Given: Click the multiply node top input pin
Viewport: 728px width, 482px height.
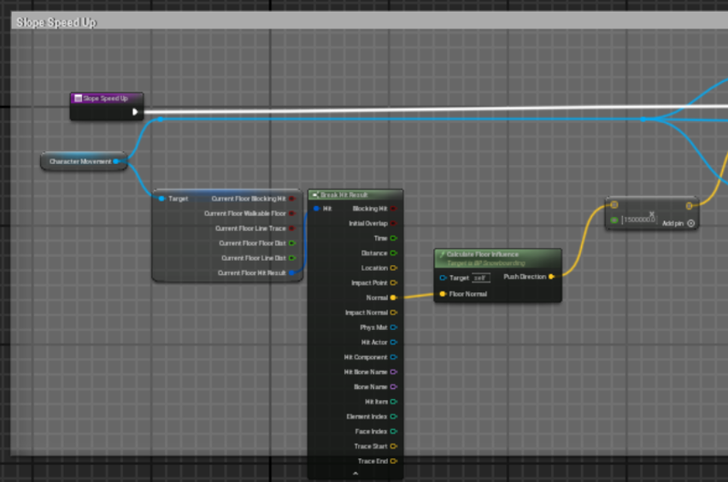Looking at the screenshot, I should click(614, 205).
